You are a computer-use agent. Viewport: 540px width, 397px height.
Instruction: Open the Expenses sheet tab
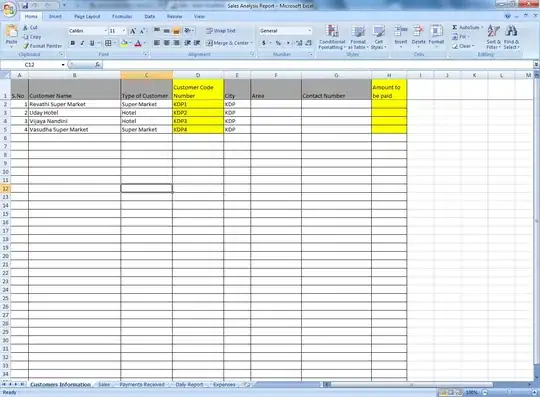tap(224, 384)
